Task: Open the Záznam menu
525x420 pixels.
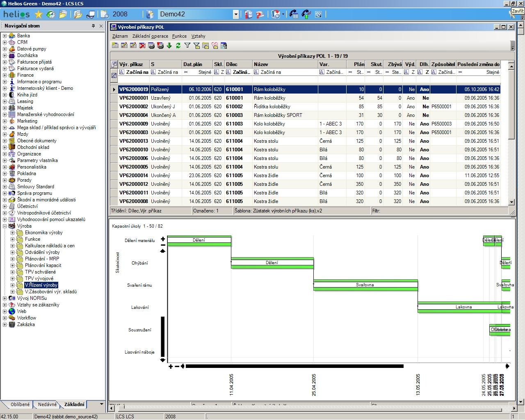Action: [x=120, y=36]
